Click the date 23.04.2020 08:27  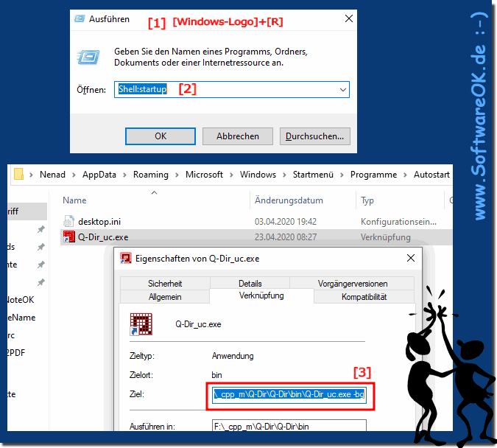286,237
